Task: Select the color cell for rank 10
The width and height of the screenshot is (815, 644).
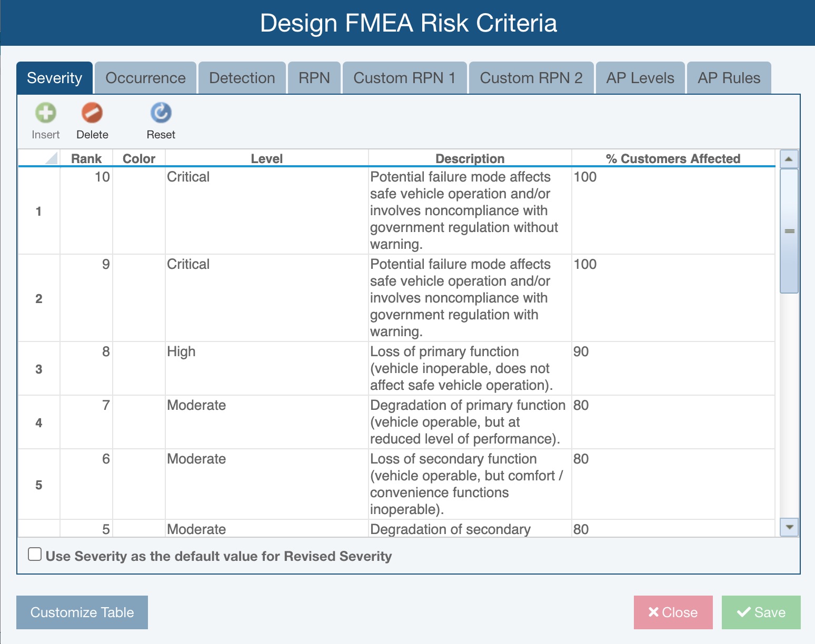Action: tap(139, 211)
